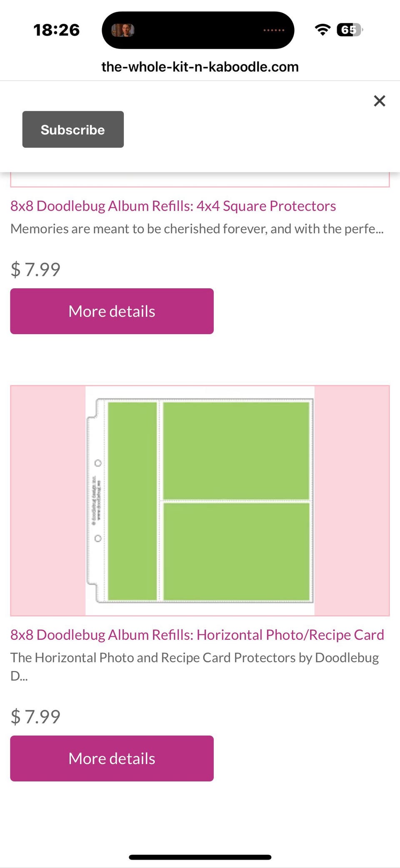
Task: Tap the avatar thumbnail in the Dynamic Island
Action: click(123, 30)
